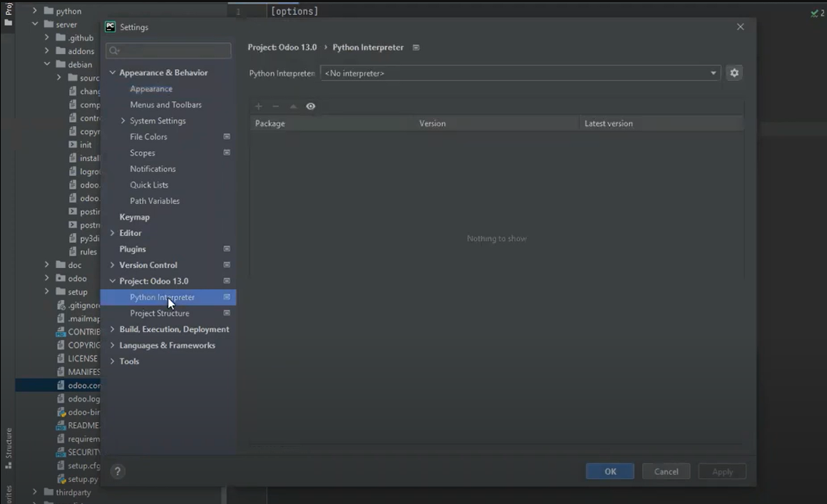This screenshot has height=504, width=827.
Task: Close the Settings dialog
Action: pyautogui.click(x=741, y=27)
